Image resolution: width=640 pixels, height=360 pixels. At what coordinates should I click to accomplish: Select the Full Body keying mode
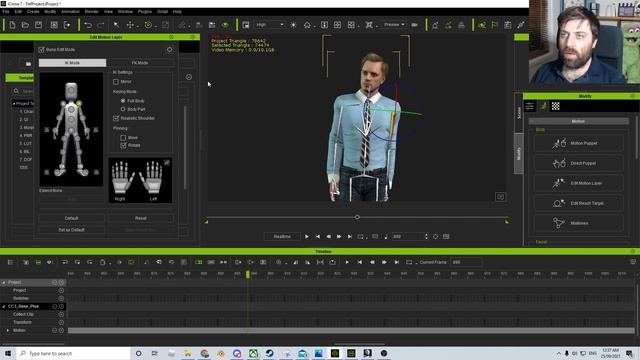[x=123, y=100]
